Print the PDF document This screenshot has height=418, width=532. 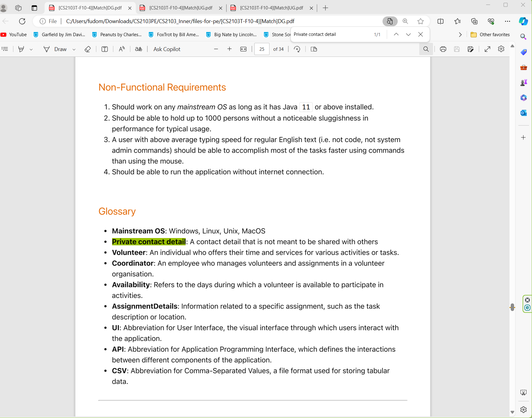[x=443, y=49]
